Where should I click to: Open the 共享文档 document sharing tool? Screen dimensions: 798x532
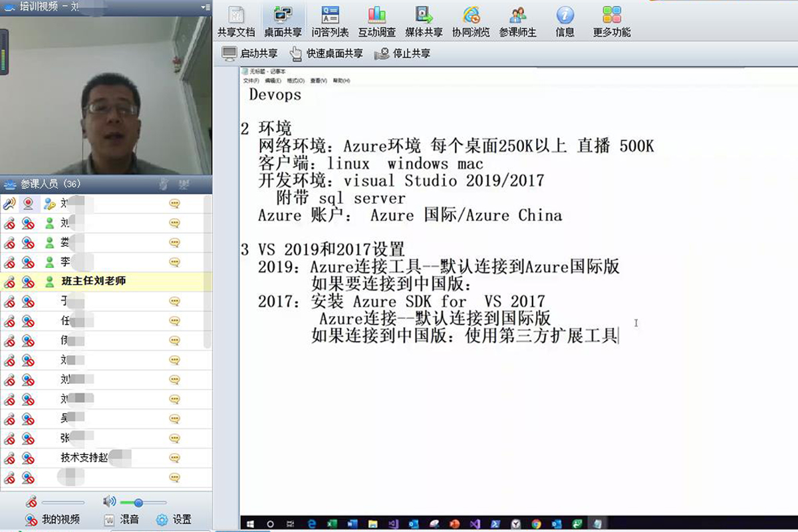(x=236, y=21)
